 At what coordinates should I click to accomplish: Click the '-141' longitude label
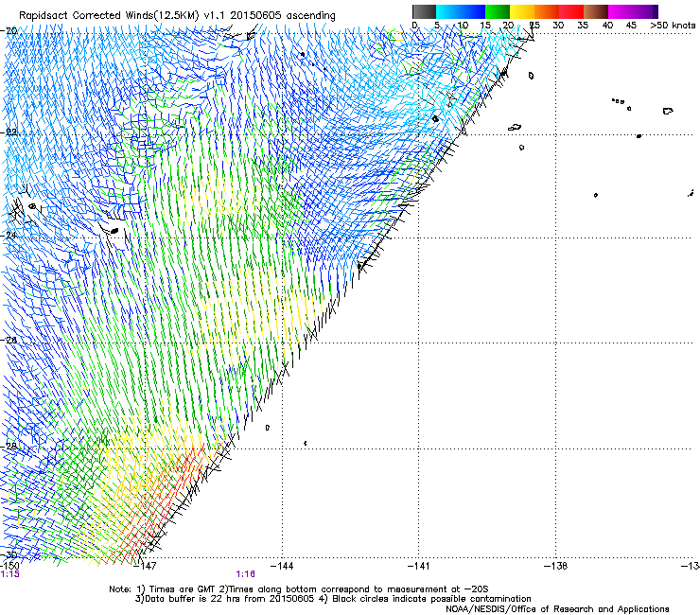click(x=418, y=567)
